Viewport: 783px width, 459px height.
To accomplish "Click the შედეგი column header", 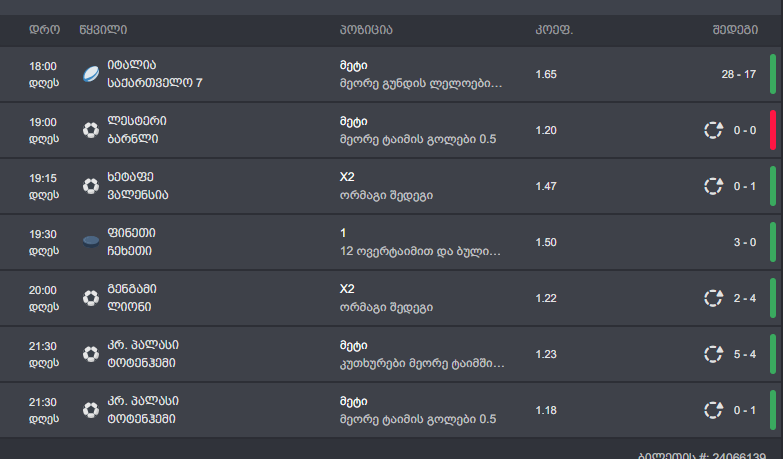I will pyautogui.click(x=735, y=30).
